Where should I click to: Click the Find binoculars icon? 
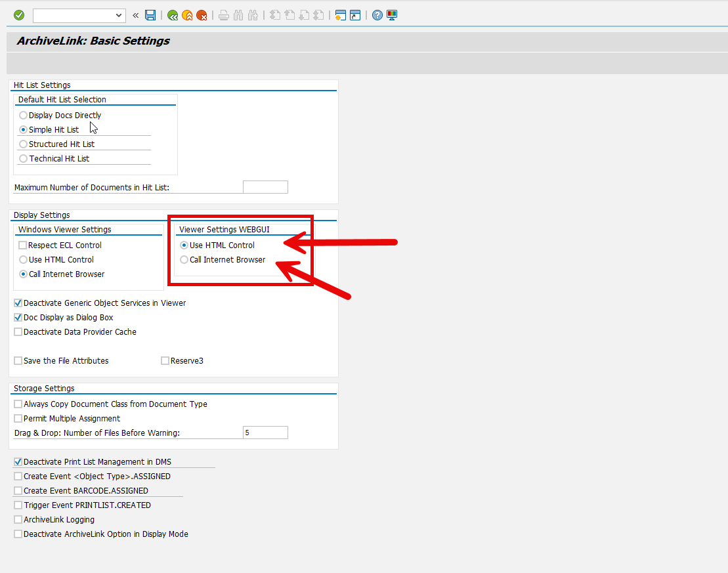[238, 15]
